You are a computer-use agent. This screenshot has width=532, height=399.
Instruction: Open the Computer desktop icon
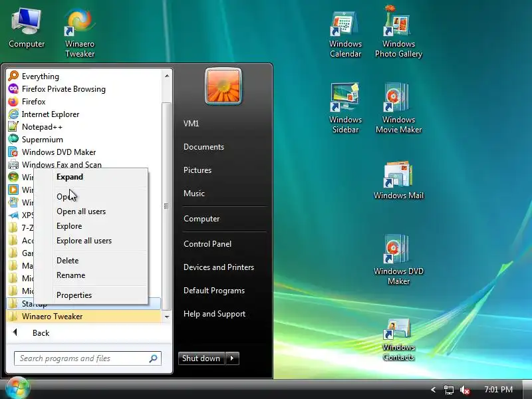27,29
